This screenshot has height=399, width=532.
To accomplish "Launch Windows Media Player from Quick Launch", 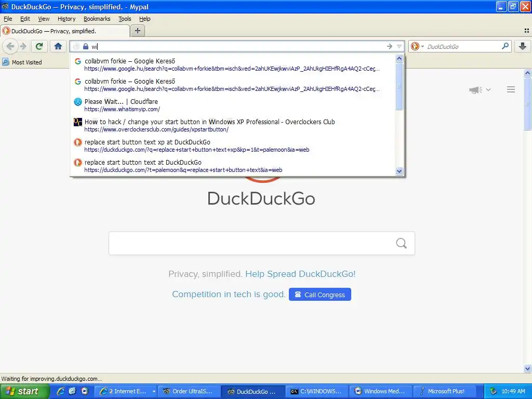I will pyautogui.click(x=85, y=391).
